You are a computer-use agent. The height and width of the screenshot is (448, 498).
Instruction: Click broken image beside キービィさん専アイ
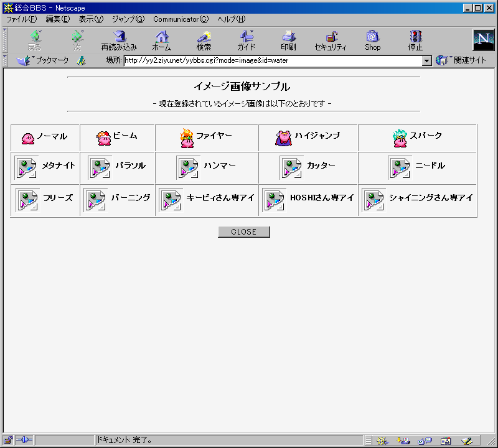coord(171,200)
